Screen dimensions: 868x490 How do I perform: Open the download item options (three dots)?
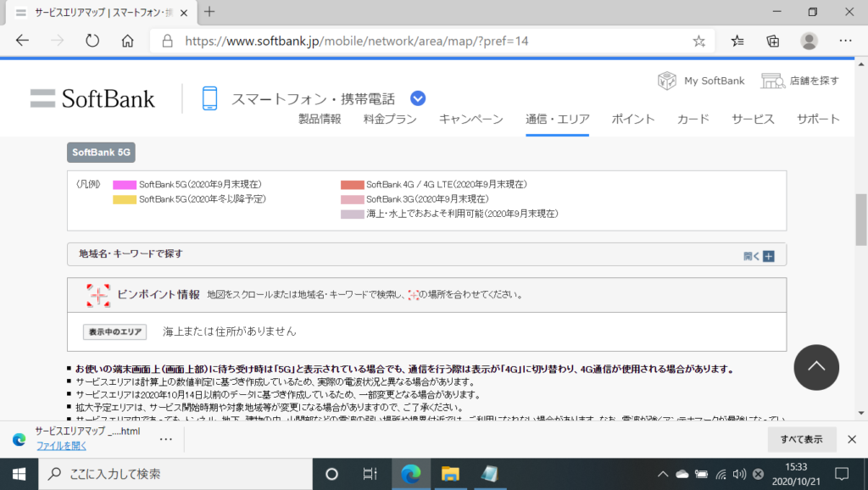coord(165,440)
